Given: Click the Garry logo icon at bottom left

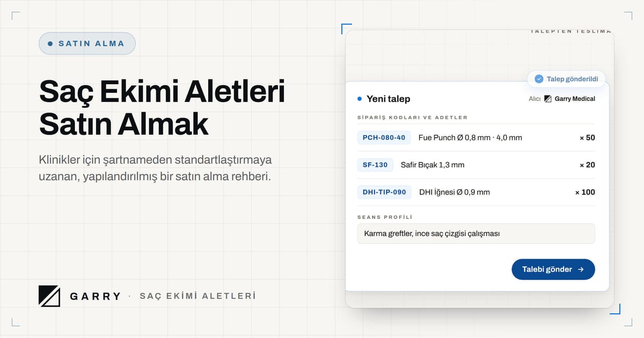Looking at the screenshot, I should point(49,296).
